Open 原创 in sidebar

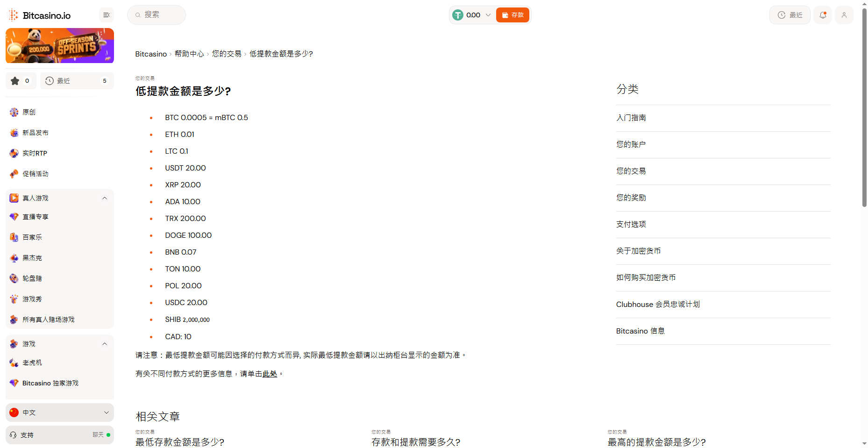tap(29, 112)
